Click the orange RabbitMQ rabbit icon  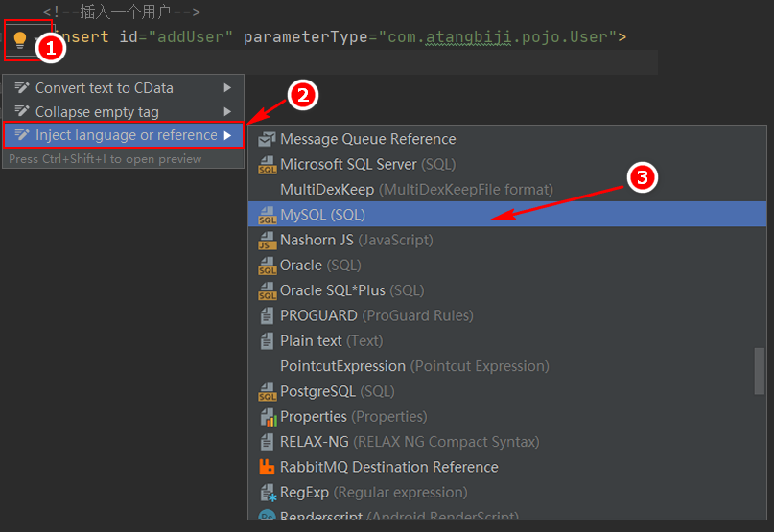coord(267,467)
